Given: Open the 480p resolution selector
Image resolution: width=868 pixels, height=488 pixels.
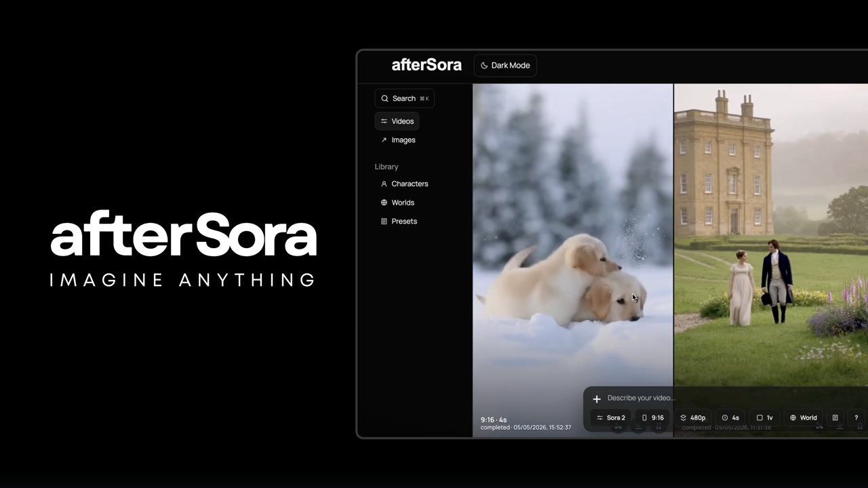Looking at the screenshot, I should pos(693,418).
